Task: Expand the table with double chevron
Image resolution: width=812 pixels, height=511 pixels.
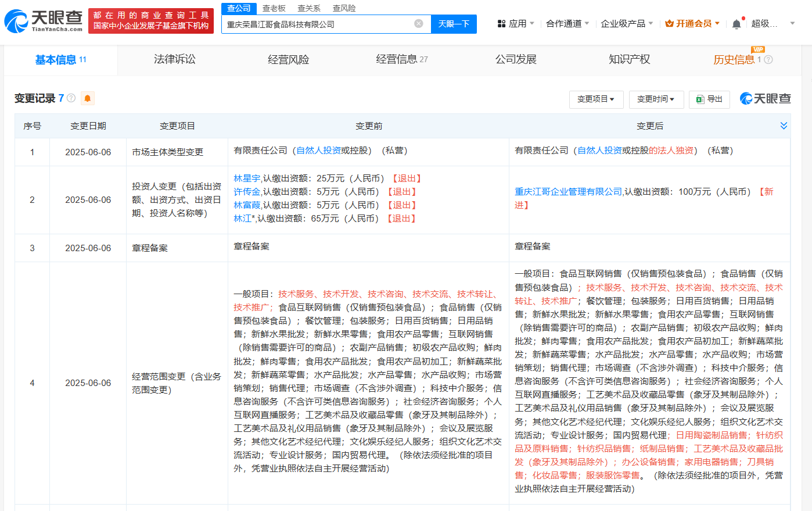Action: tap(784, 126)
